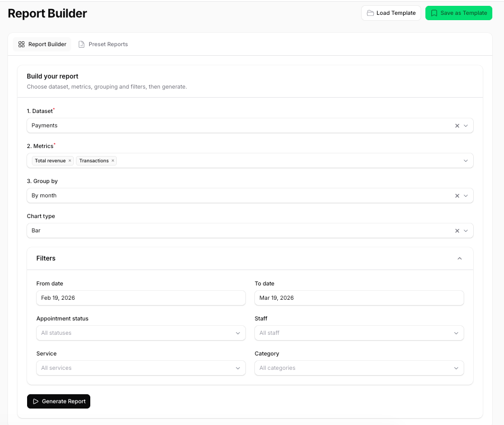
Task: Clear the By month grouping selection
Action: coord(457,195)
